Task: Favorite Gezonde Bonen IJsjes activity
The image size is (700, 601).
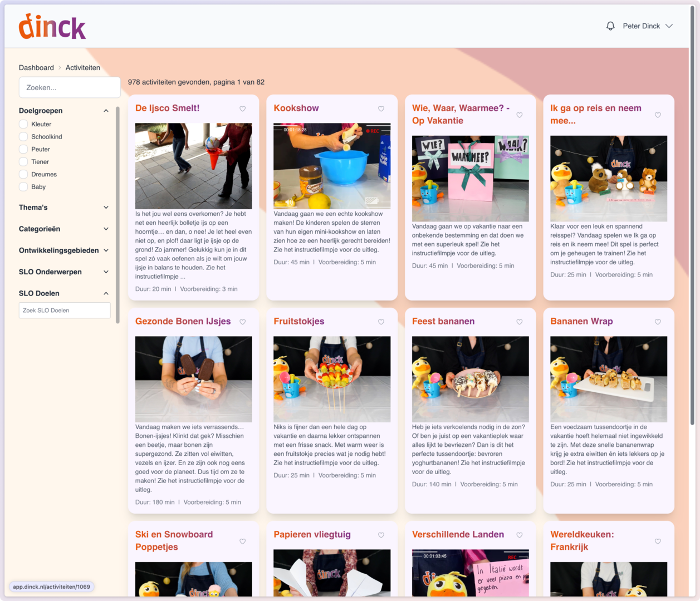Action: [243, 322]
